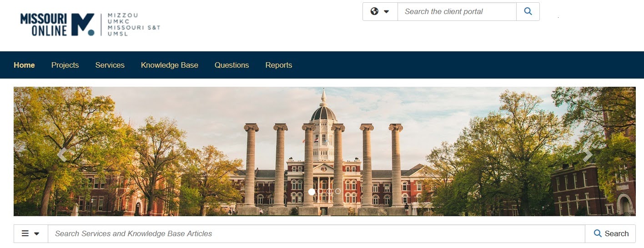Click the Missouri Online logo
Screen dimensions: 644x248
pos(90,25)
